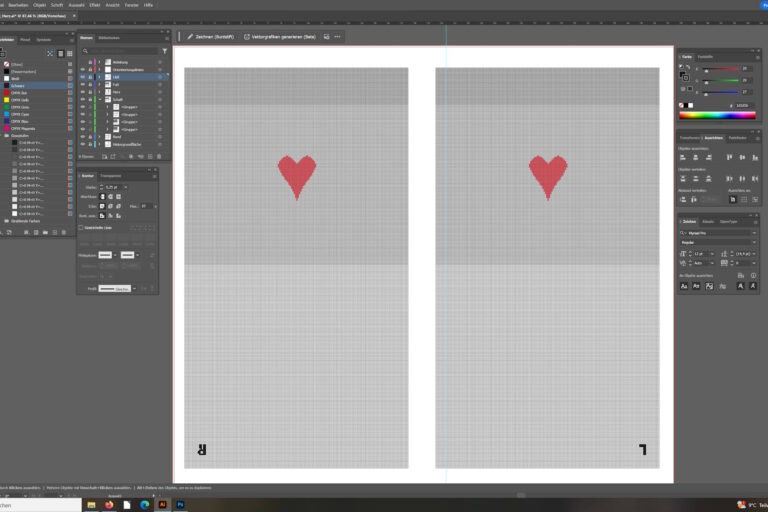The image size is (768, 512).
Task: Toggle visibility of the Herz layer
Action: coord(82,92)
